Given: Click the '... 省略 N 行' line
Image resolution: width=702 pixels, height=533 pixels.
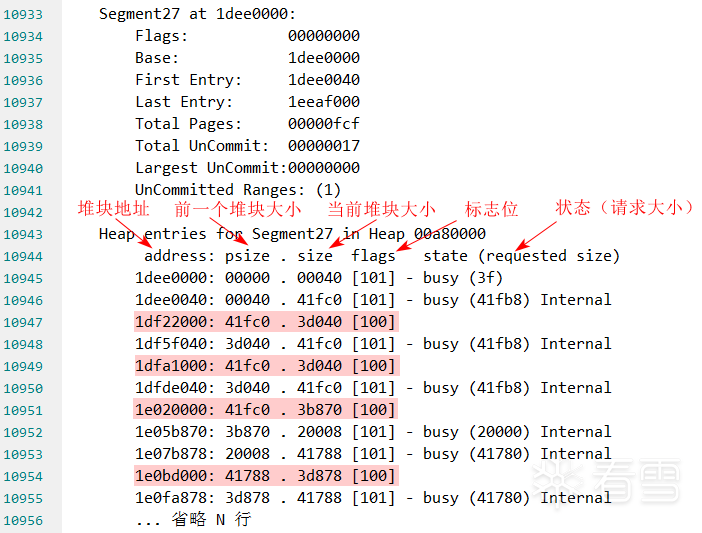Looking at the screenshot, I should click(x=193, y=520).
